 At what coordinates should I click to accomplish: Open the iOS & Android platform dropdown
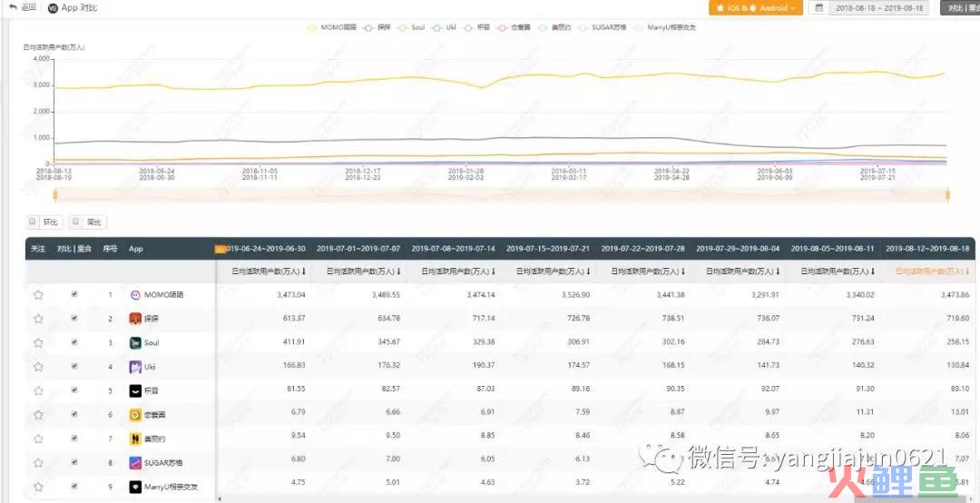[756, 8]
